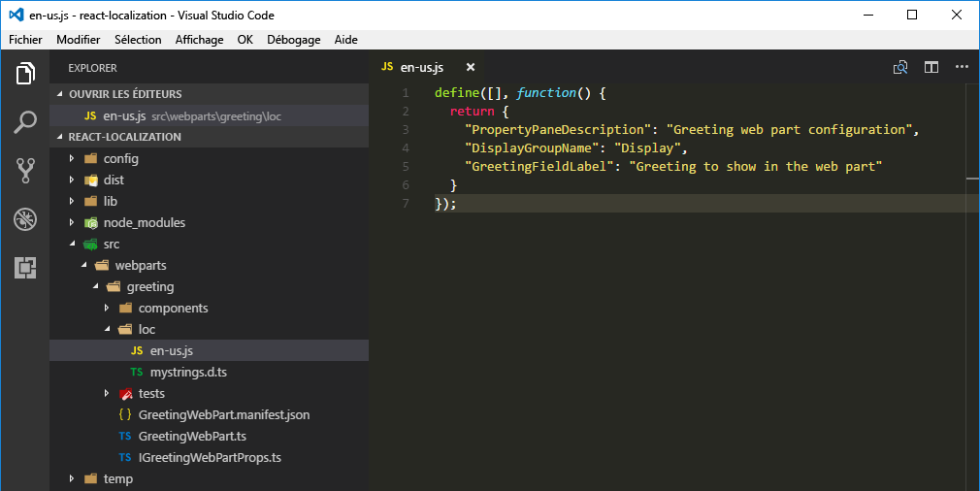Open GreetingWebPart.manifest.json file
980x491 pixels.
point(210,414)
